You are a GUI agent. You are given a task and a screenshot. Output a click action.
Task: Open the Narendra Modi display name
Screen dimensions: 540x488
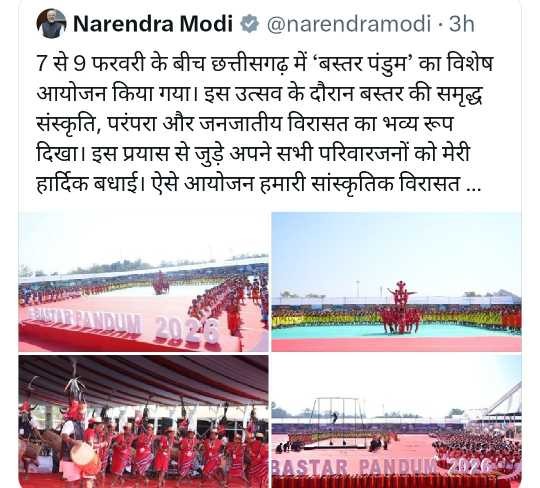[x=153, y=24]
